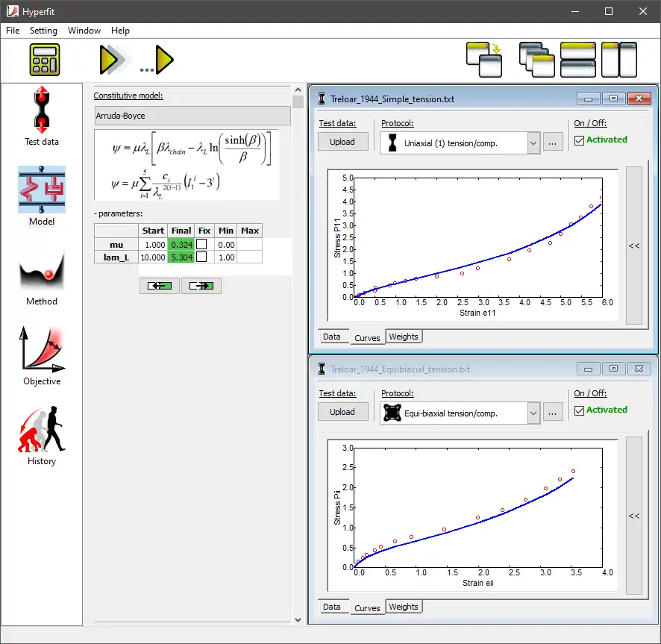Select the Method sidebar icon
The height and width of the screenshot is (644, 661).
point(41,277)
